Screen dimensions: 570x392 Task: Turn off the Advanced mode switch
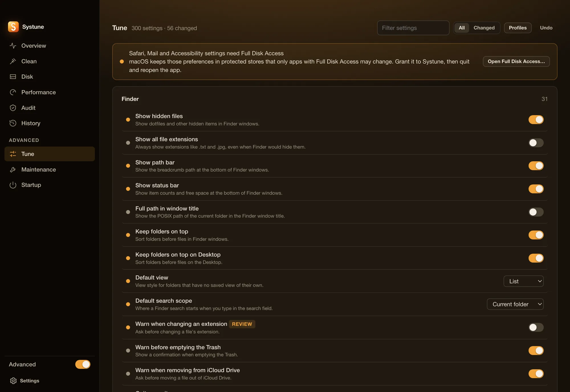pyautogui.click(x=83, y=365)
